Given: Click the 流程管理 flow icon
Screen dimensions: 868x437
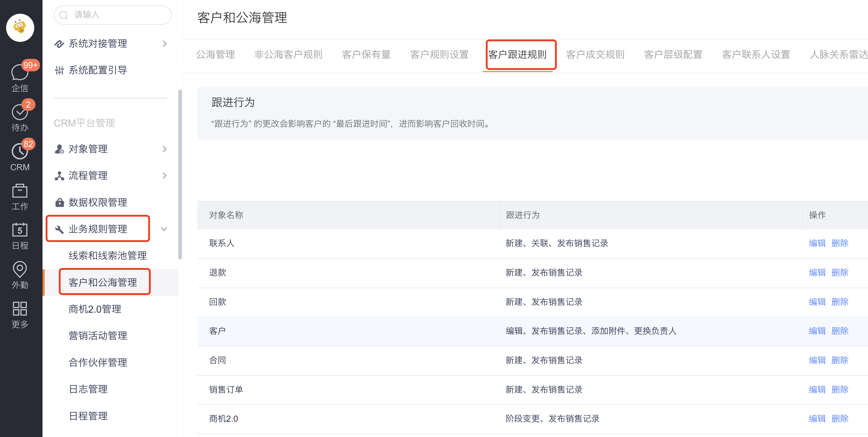Looking at the screenshot, I should coord(59,176).
